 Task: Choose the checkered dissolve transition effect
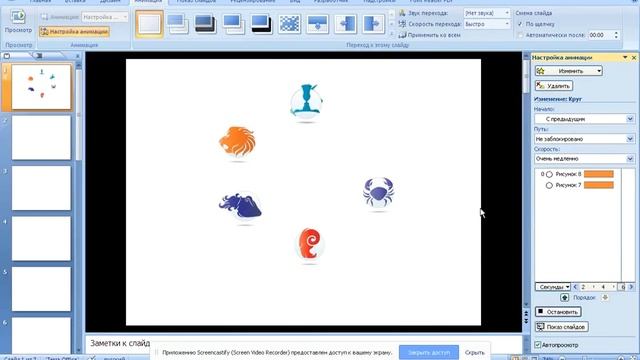coord(289,24)
